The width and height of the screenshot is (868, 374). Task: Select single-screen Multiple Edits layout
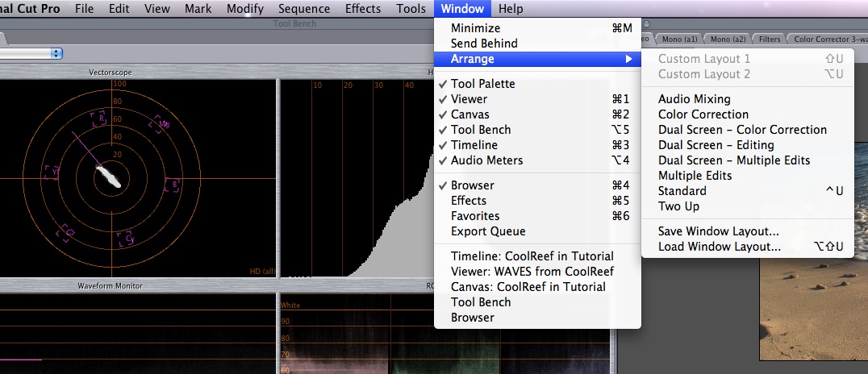coord(747,176)
